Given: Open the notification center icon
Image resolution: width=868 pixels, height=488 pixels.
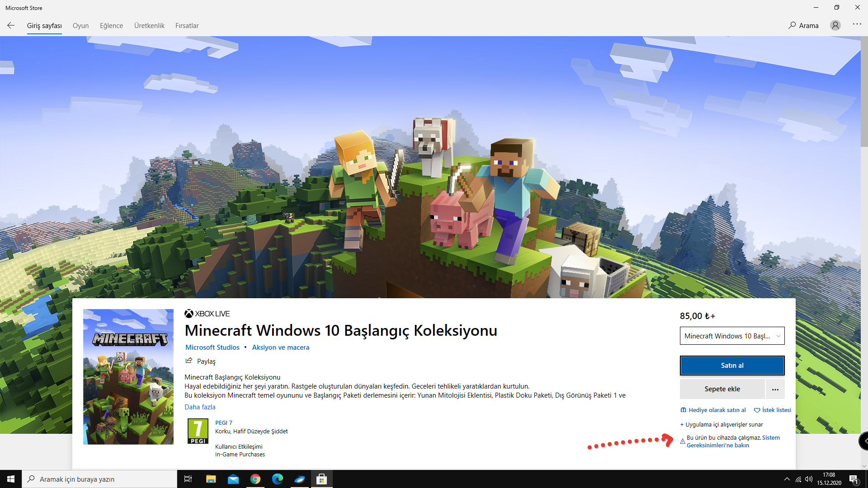Looking at the screenshot, I should click(854, 479).
